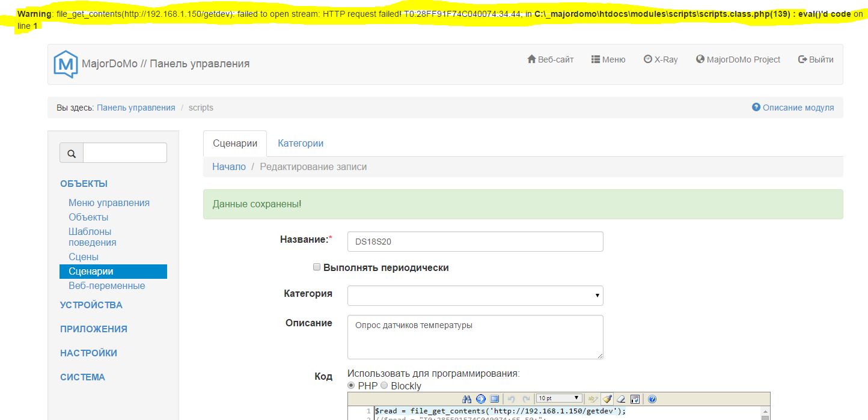Click the eraser icon in editor toolbar
Screen dimensions: 868x420
pos(621,399)
